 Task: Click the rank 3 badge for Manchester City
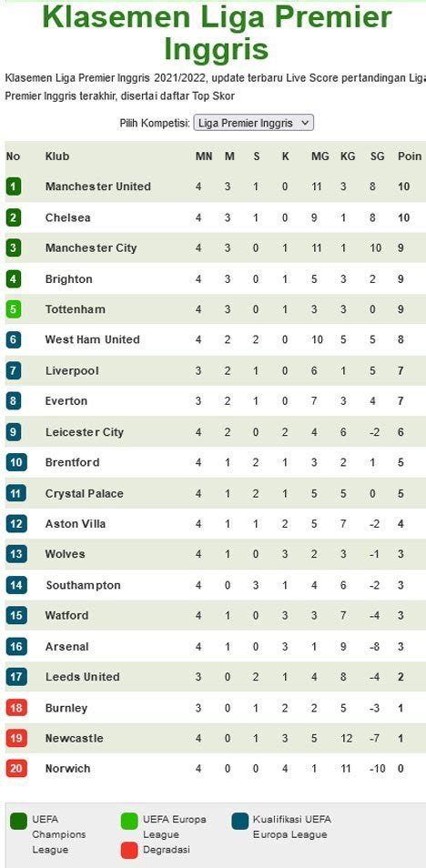(14, 248)
